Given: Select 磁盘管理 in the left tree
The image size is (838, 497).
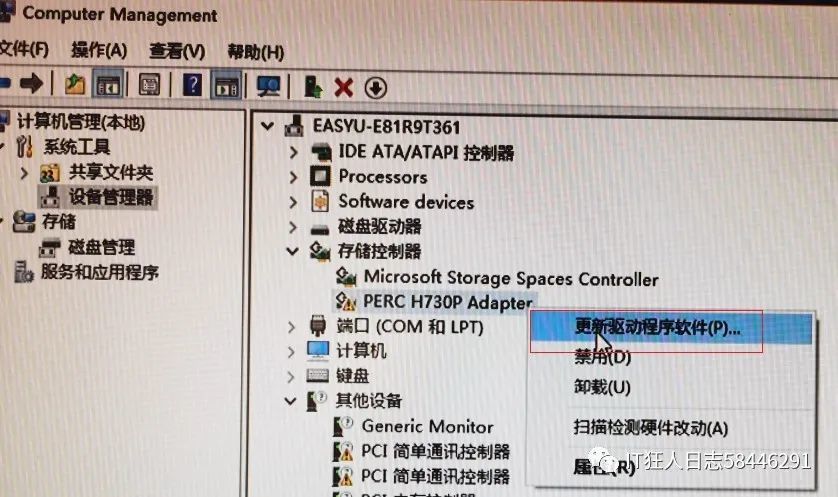Looking at the screenshot, I should pos(102,247).
